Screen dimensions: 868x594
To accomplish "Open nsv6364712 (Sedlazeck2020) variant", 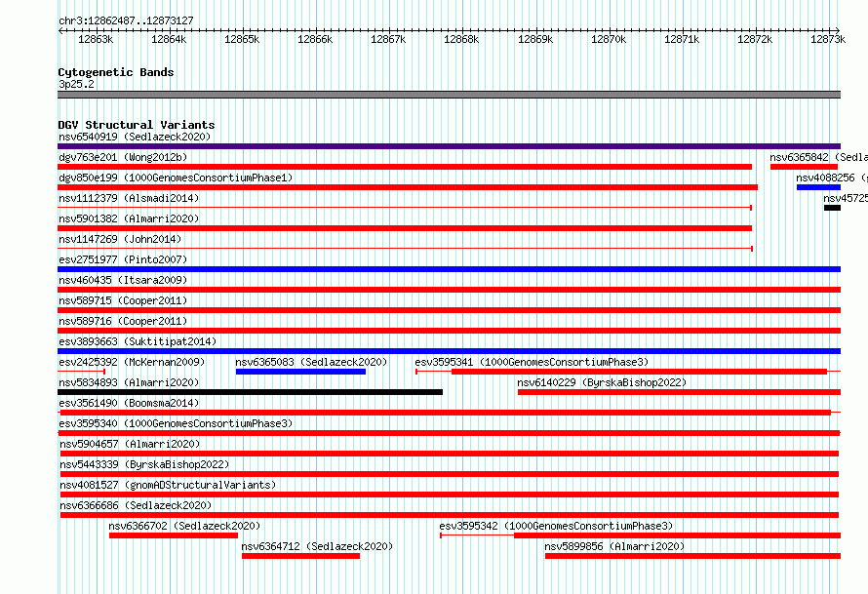I will tap(317, 546).
